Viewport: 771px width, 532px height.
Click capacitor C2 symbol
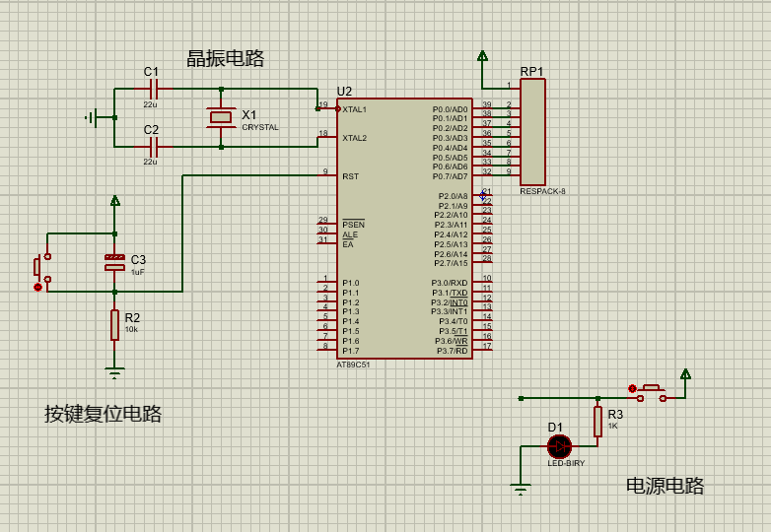coord(154,147)
